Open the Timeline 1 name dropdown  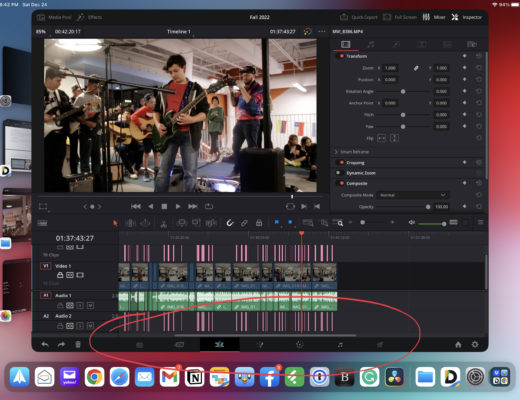179,32
